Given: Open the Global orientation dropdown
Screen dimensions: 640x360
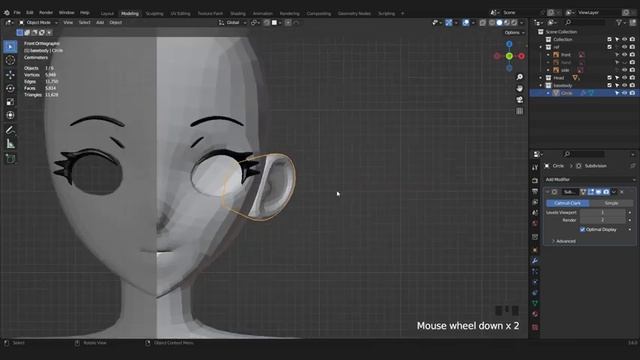Looking at the screenshot, I should tap(233, 22).
